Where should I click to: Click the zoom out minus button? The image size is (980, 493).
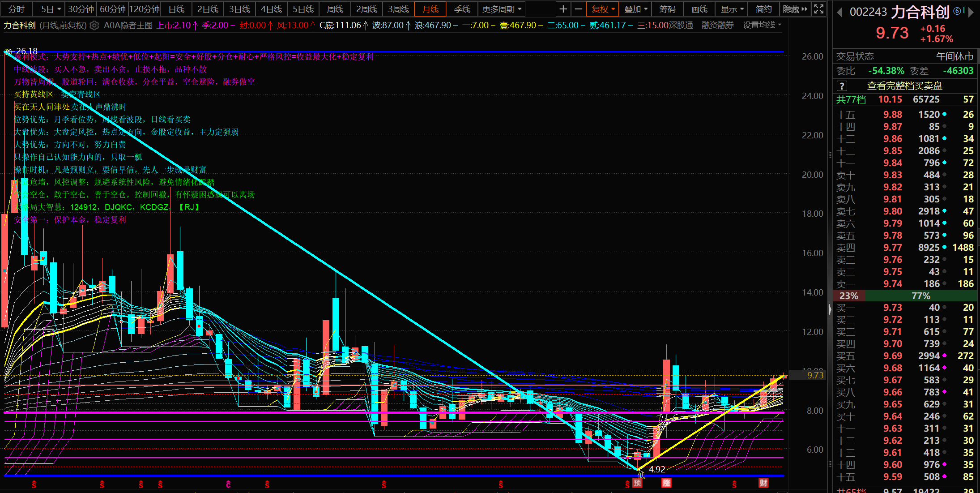click(579, 9)
